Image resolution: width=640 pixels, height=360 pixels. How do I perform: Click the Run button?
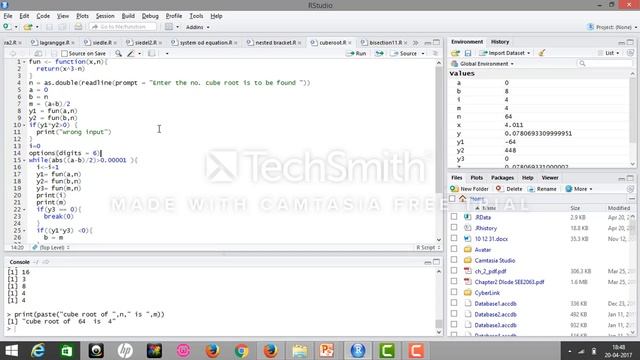click(356, 53)
